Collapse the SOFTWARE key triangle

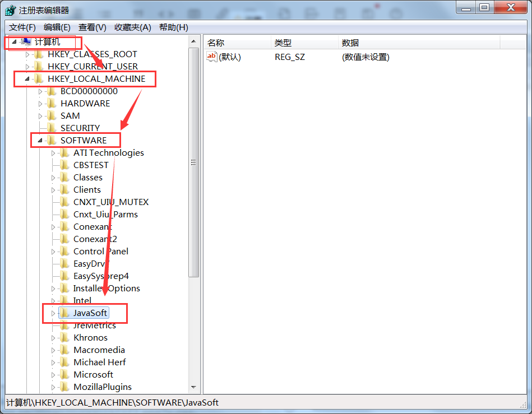pyautogui.click(x=40, y=141)
